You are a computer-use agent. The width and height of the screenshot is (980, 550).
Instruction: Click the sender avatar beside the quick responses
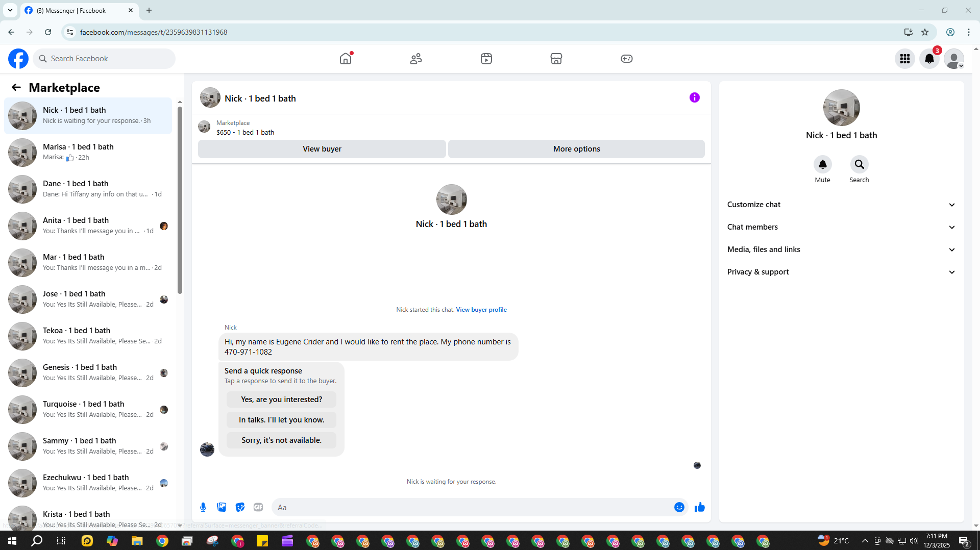pos(207,449)
